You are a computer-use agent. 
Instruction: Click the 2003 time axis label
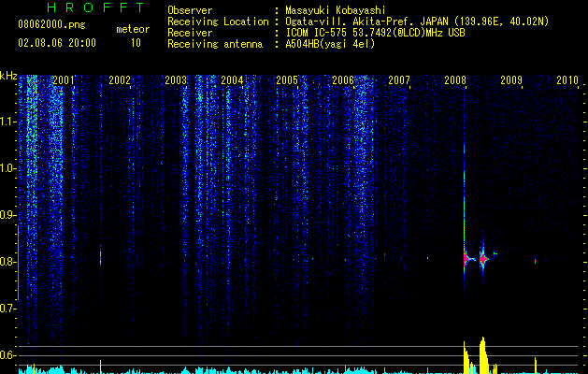click(x=176, y=79)
